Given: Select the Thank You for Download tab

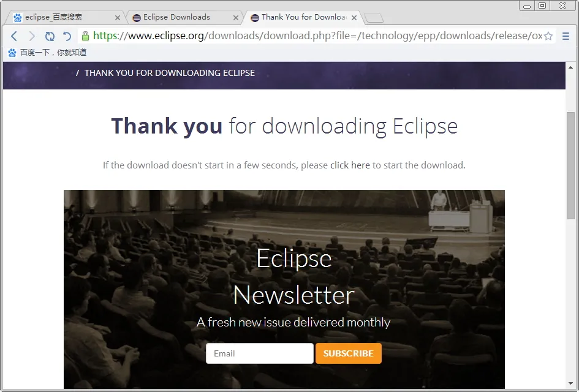Looking at the screenshot, I should (x=301, y=17).
